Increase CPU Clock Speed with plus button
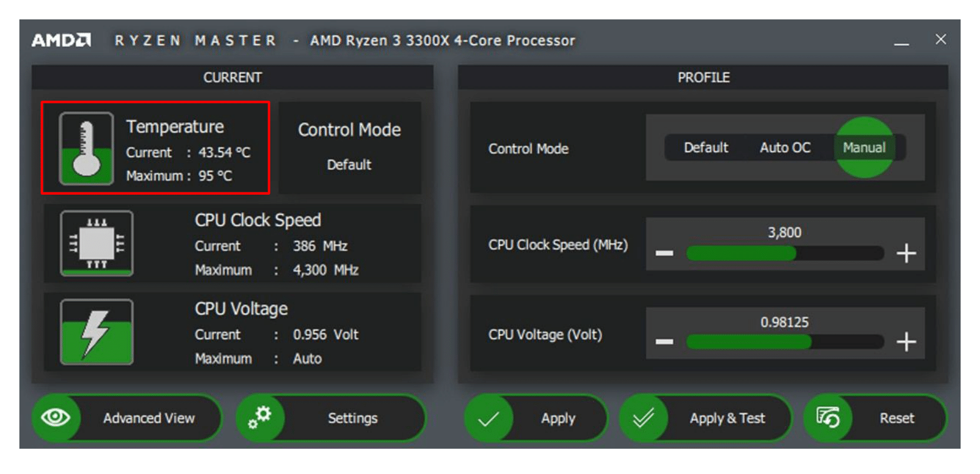The width and height of the screenshot is (980, 474). [x=907, y=253]
